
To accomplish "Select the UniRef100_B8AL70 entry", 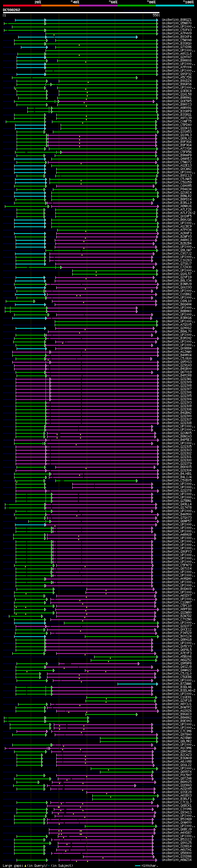I will 177,332.
